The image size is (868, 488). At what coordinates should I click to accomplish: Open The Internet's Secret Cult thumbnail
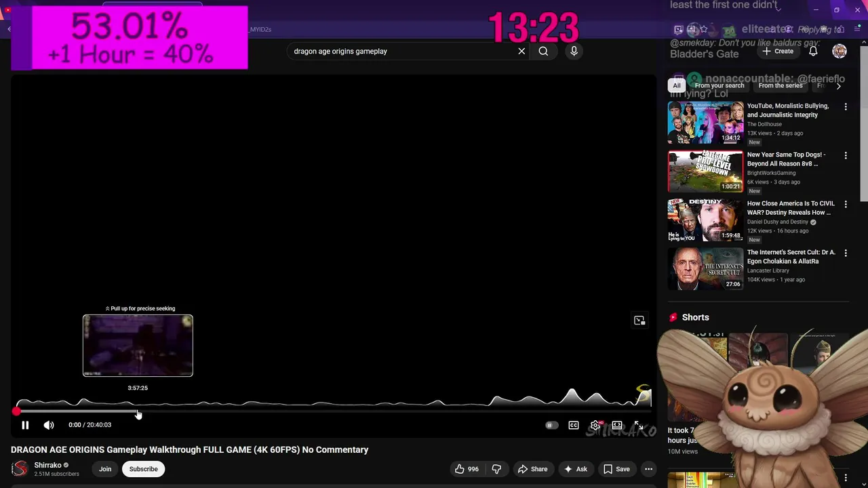(x=705, y=269)
